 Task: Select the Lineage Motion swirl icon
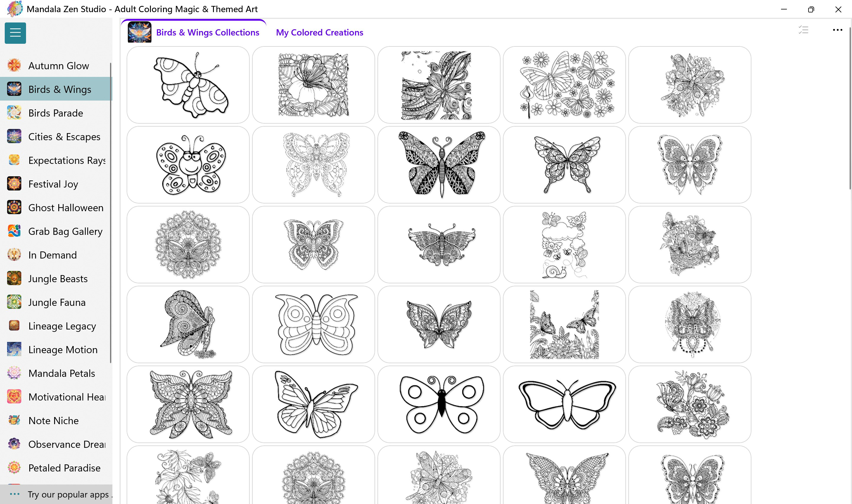point(14,349)
